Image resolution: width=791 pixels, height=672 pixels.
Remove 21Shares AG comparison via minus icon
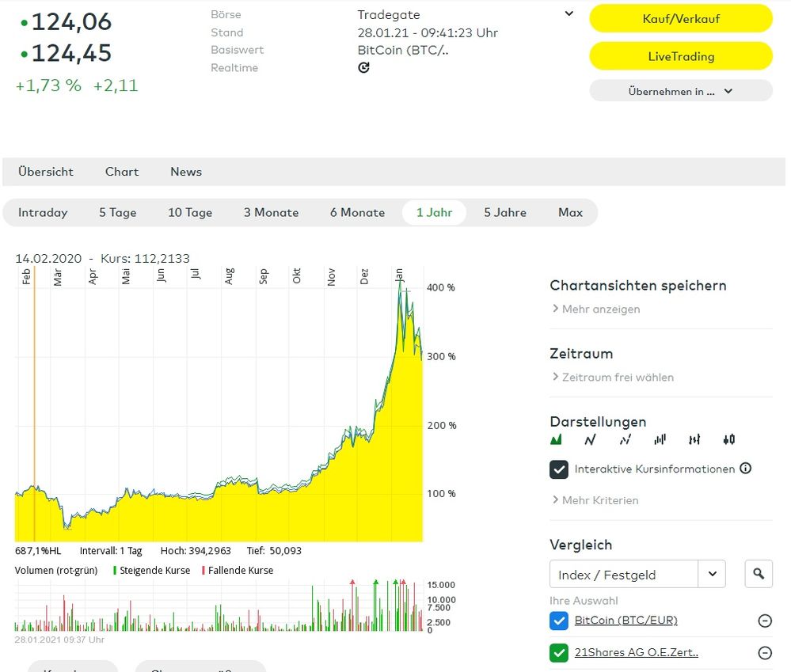(x=765, y=653)
